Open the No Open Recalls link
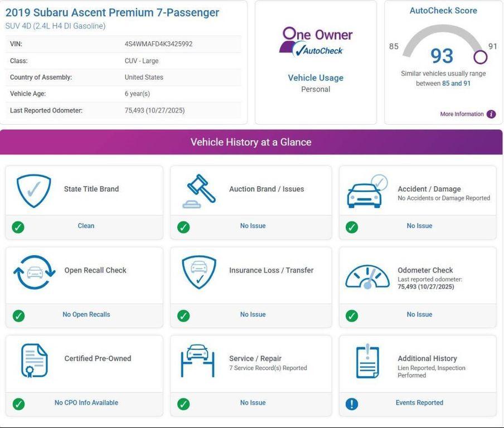Image resolution: width=504 pixels, height=428 pixels. click(x=86, y=315)
